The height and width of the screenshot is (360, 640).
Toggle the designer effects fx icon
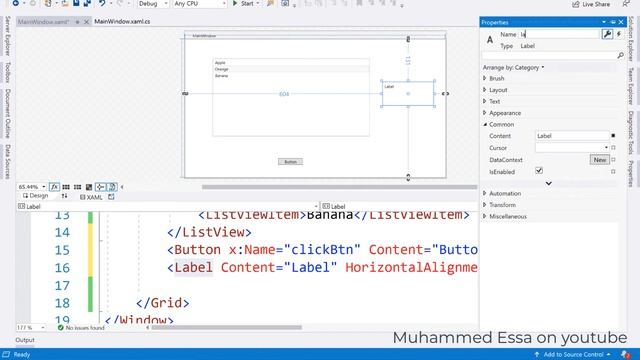54,187
